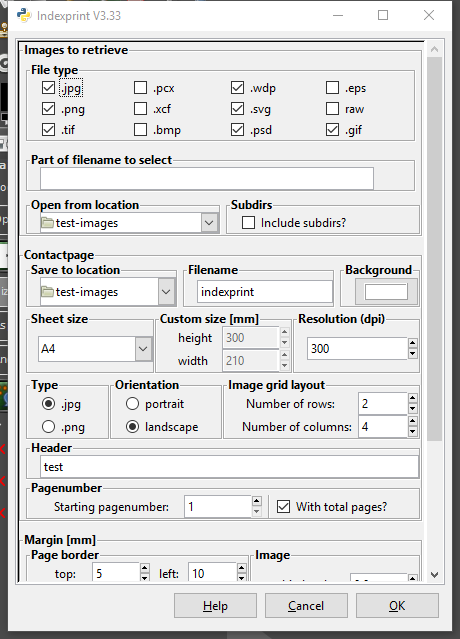This screenshot has height=639, width=460.
Task: Maximize the Indexprint window
Action: pos(383,15)
